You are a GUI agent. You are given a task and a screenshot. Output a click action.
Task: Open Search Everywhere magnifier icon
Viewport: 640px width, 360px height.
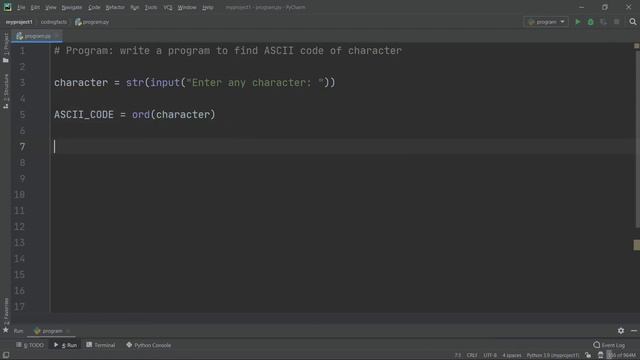(633, 22)
